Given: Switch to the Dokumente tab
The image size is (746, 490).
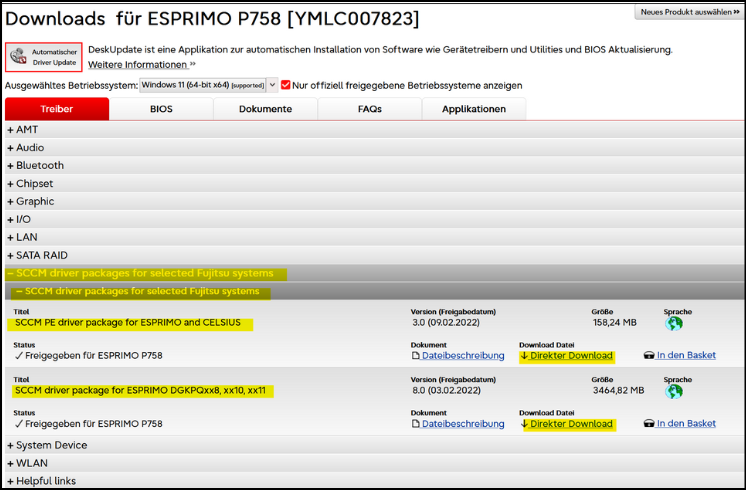Looking at the screenshot, I should (x=265, y=109).
